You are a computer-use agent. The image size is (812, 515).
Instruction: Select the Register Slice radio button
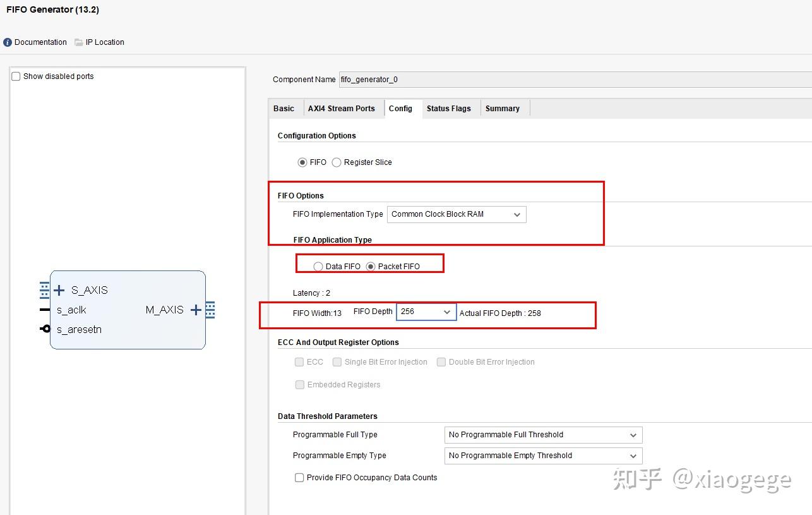[337, 162]
